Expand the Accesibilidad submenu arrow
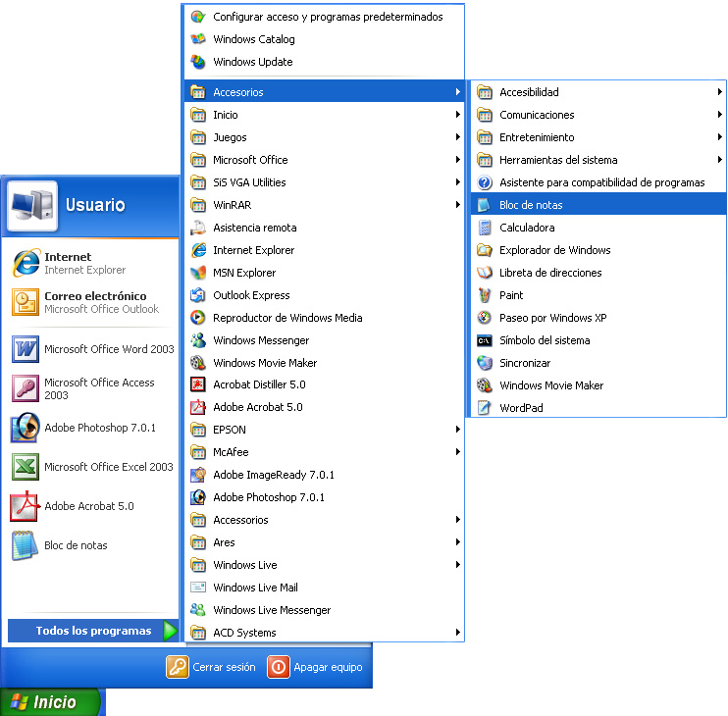This screenshot has height=716, width=728. point(719,93)
